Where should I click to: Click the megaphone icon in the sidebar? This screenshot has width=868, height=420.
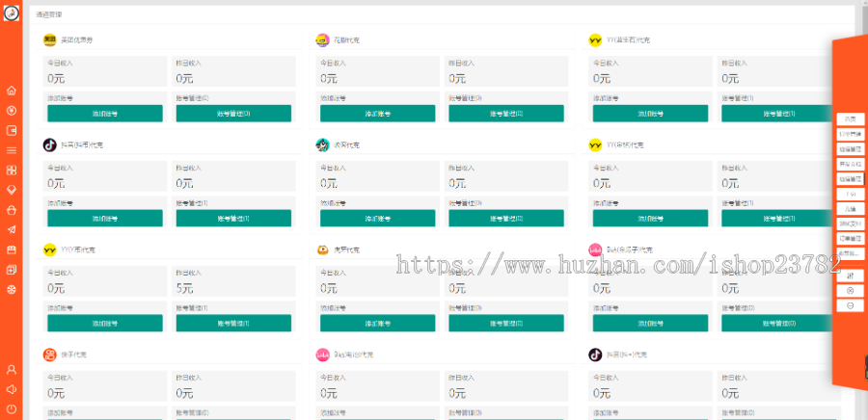(x=11, y=389)
